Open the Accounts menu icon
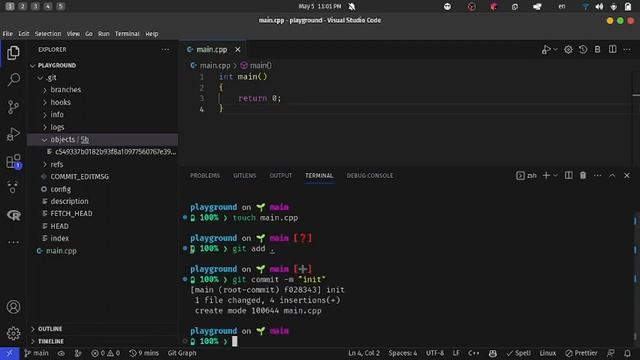This screenshot has height=360, width=640. [13, 307]
